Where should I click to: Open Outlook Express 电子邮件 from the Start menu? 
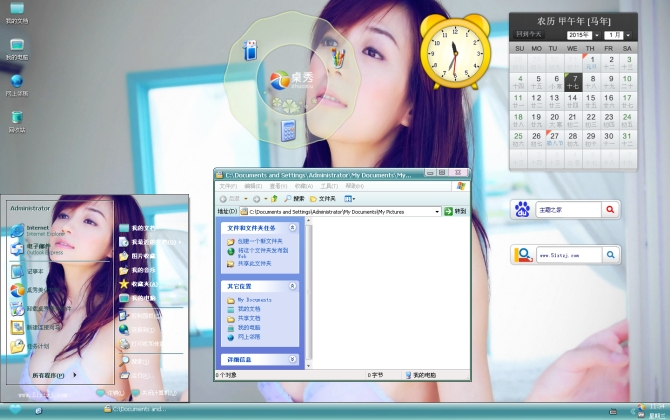coord(38,249)
